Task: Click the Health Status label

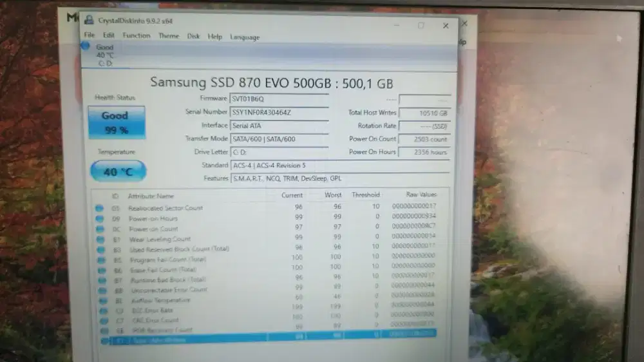Action: click(115, 98)
